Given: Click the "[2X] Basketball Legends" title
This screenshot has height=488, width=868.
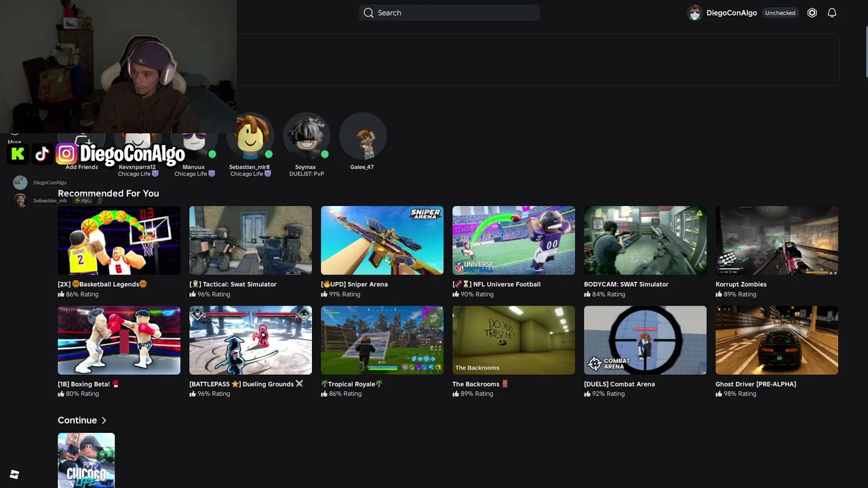Looking at the screenshot, I should (102, 284).
